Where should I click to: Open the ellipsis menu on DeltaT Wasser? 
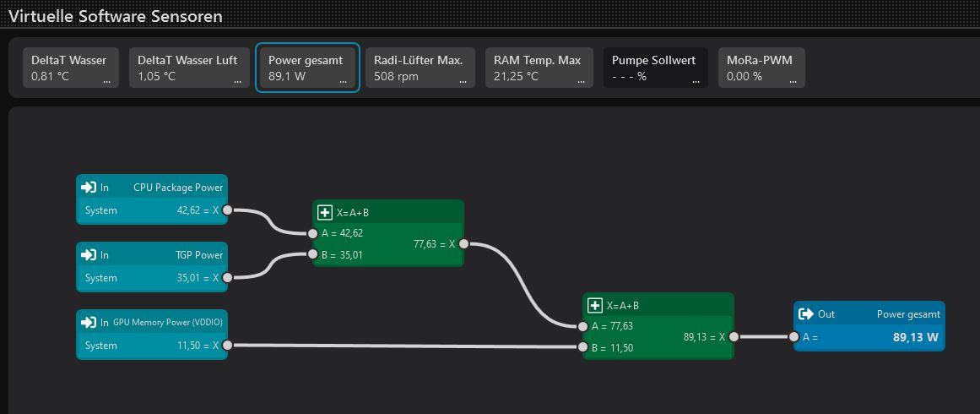coord(107,80)
